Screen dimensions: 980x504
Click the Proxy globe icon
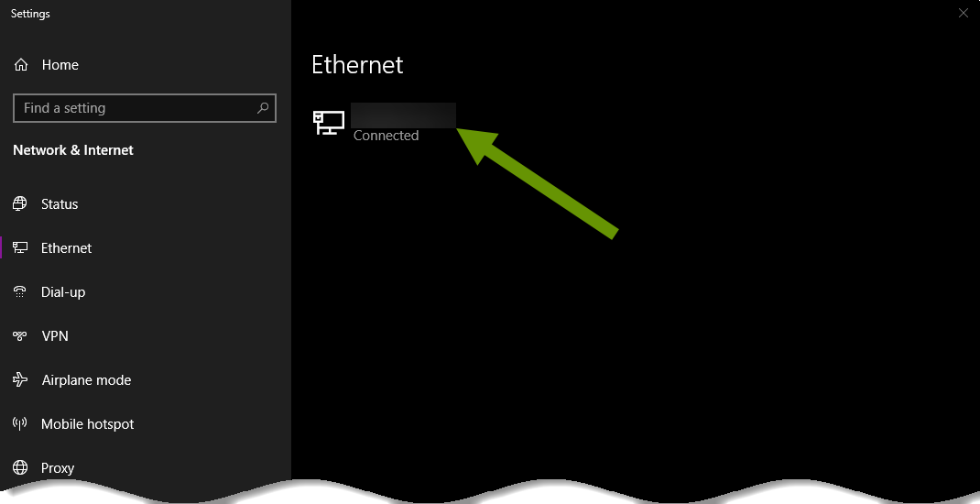point(20,467)
